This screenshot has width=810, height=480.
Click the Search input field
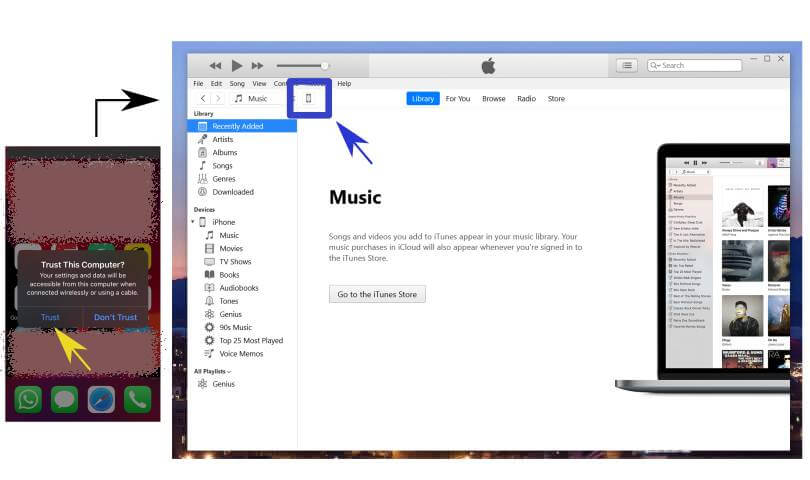click(x=694, y=66)
